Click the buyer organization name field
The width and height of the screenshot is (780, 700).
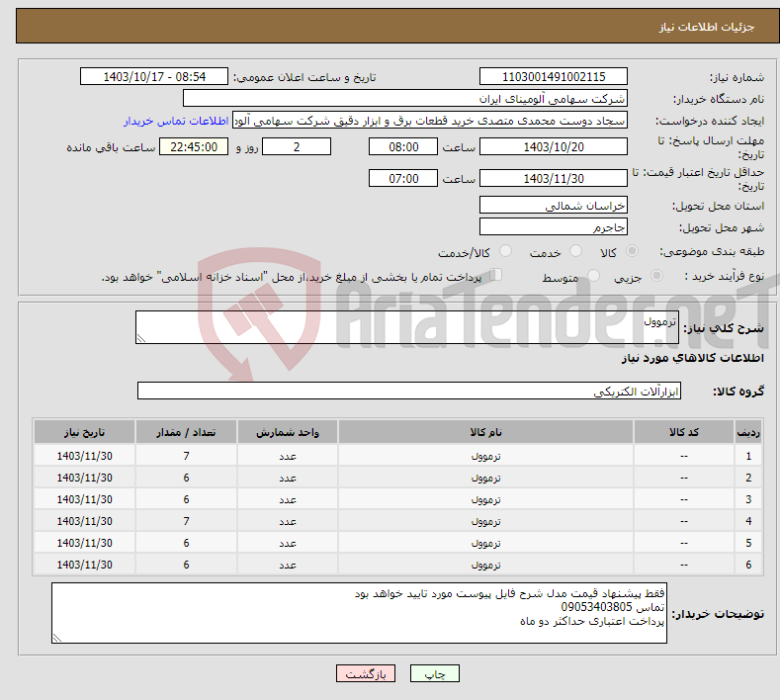tap(405, 99)
